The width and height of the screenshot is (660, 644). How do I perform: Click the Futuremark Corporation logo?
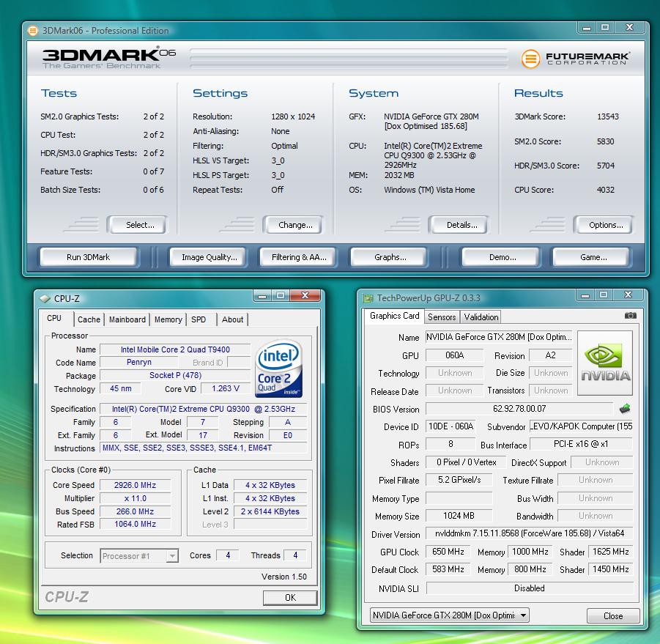576,58
